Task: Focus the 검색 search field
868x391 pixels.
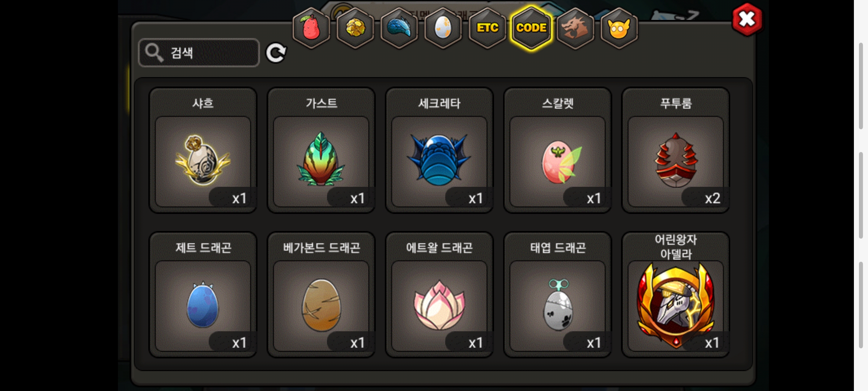Action: click(199, 53)
